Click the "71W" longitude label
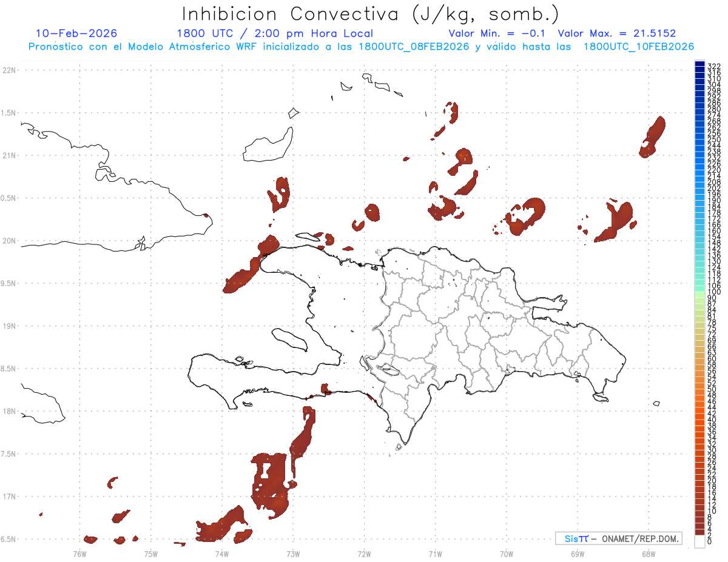The height and width of the screenshot is (562, 728). pyautogui.click(x=435, y=554)
